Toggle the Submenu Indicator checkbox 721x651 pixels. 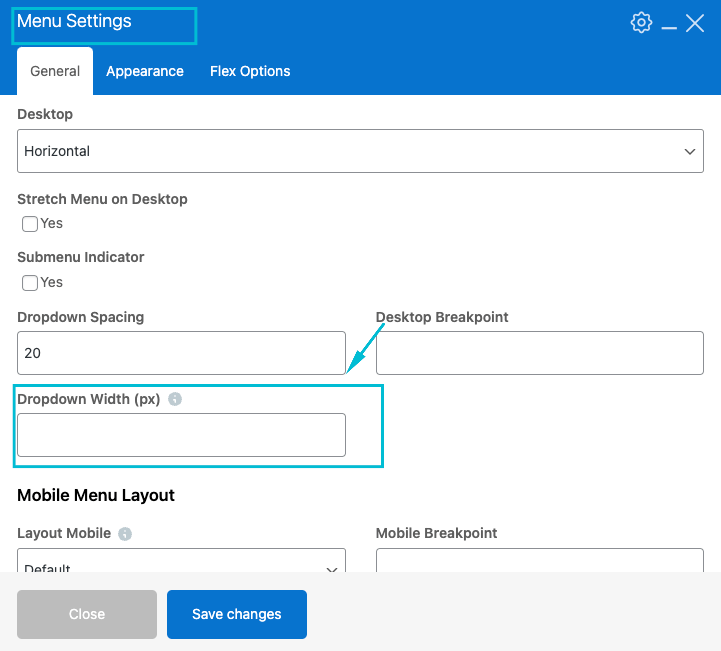[x=30, y=283]
